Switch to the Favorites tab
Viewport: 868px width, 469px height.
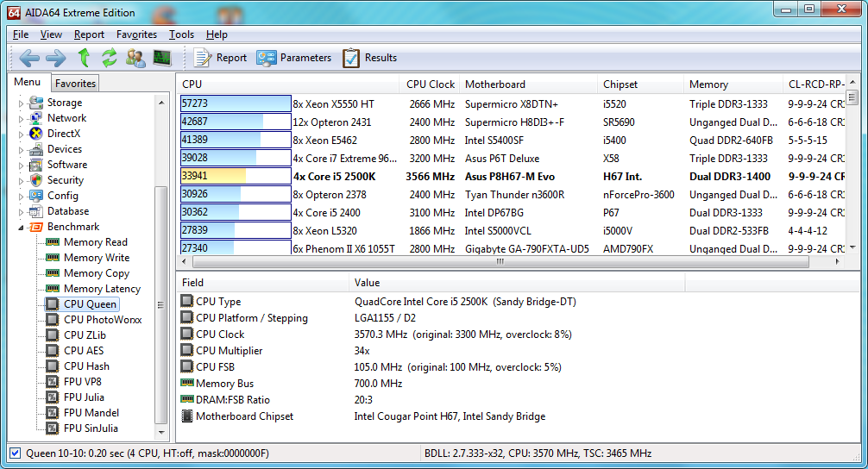(x=75, y=83)
